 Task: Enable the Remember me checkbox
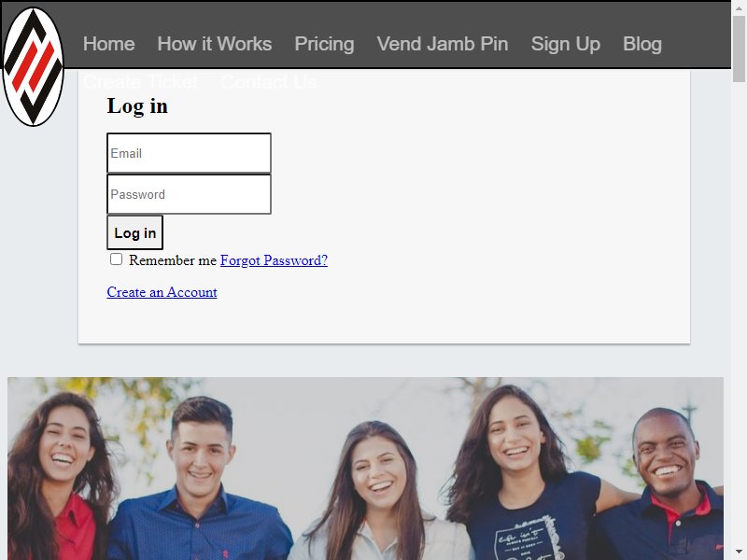pos(116,259)
